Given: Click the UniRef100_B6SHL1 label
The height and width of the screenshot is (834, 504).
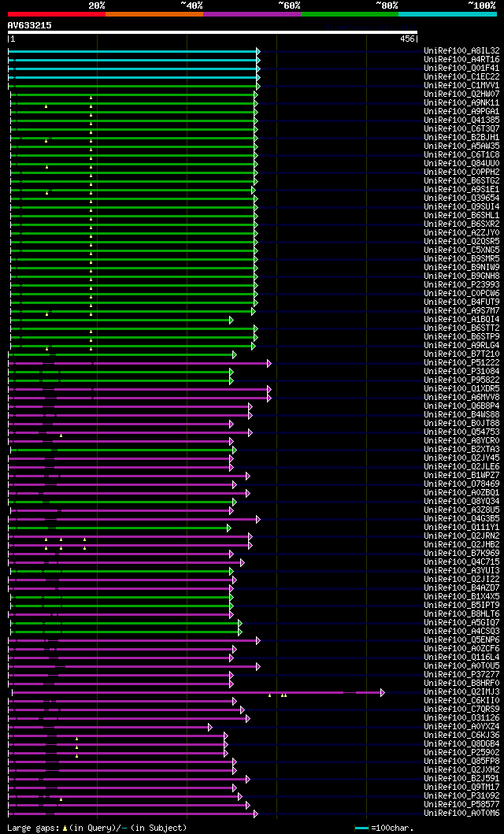Looking at the screenshot, I should pos(461,216).
